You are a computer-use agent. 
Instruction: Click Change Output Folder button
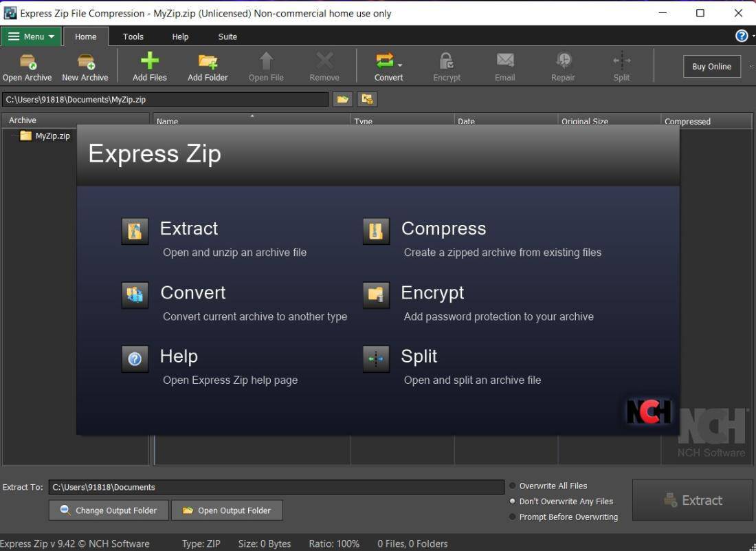[109, 510]
